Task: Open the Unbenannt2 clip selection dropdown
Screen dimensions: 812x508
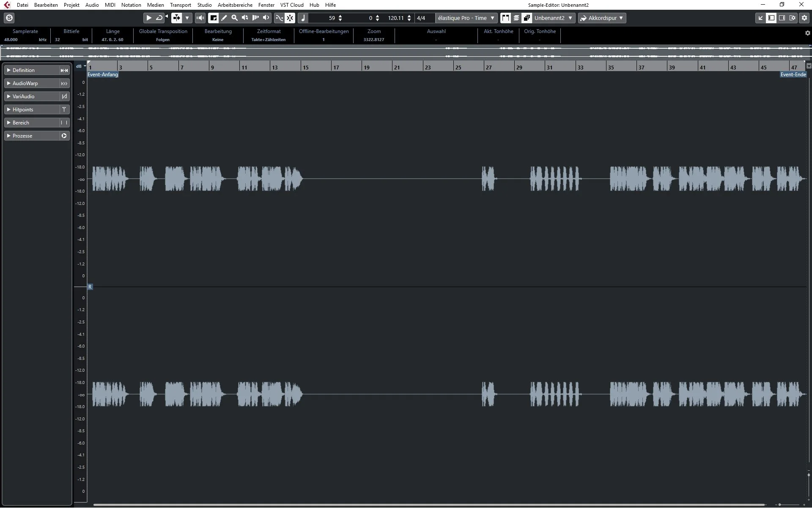Action: (x=553, y=18)
